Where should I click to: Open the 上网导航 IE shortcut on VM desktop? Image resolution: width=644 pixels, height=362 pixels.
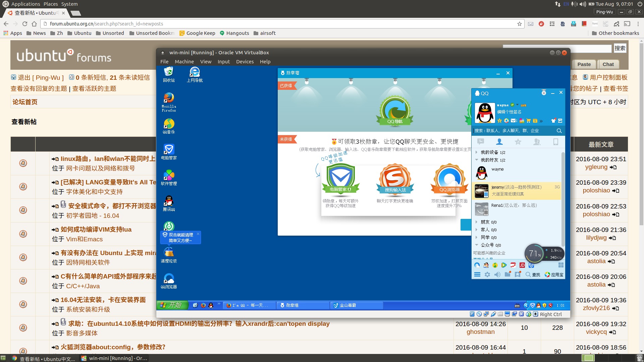(195, 74)
